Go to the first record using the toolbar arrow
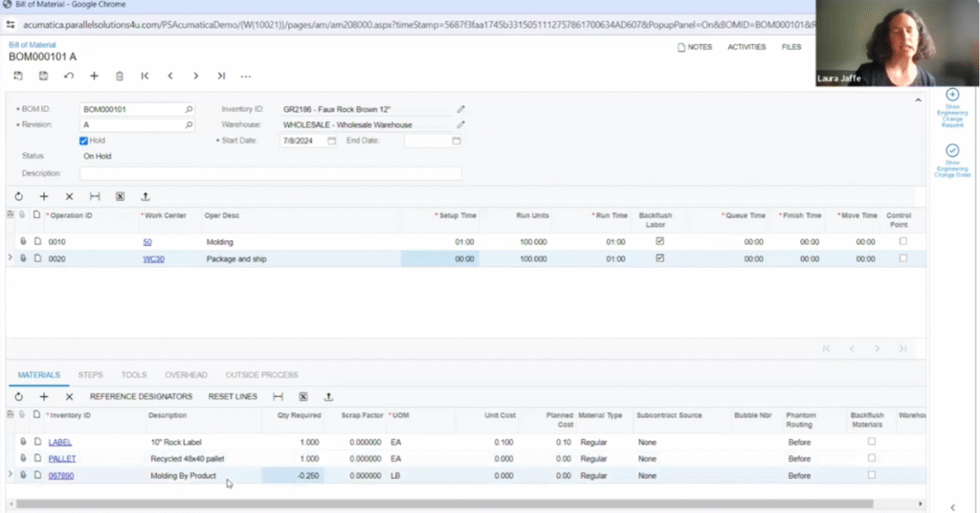Image resolution: width=980 pixels, height=513 pixels. pos(145,76)
